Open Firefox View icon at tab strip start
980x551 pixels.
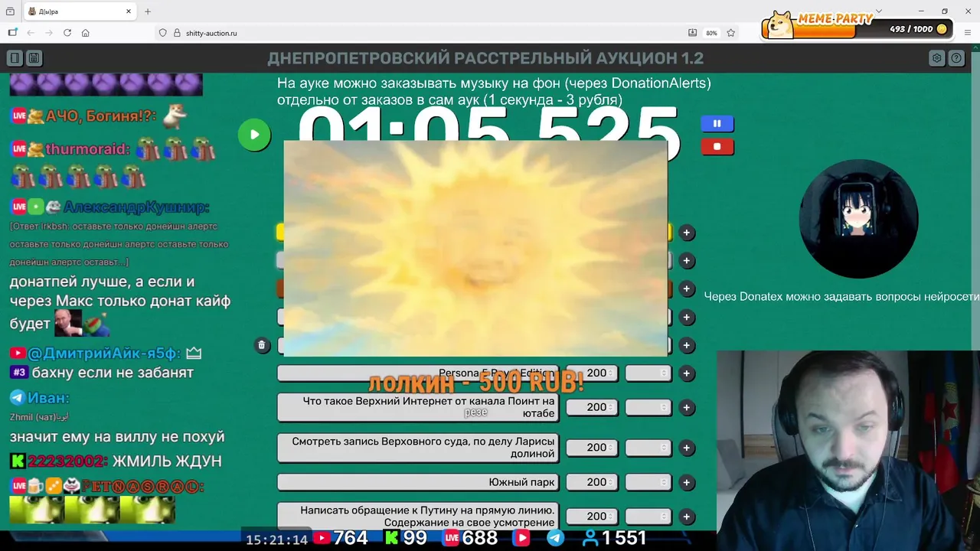(10, 11)
